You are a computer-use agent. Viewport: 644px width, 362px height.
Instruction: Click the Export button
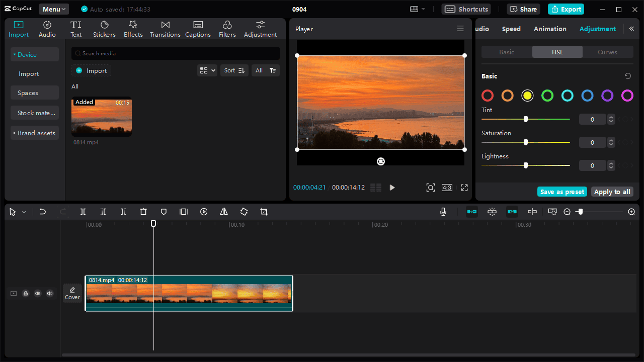tap(566, 9)
